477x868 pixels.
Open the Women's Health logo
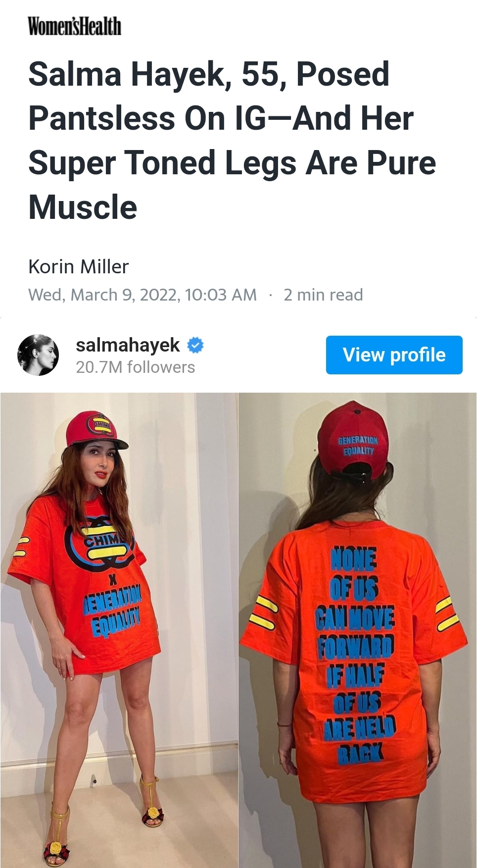(x=74, y=26)
